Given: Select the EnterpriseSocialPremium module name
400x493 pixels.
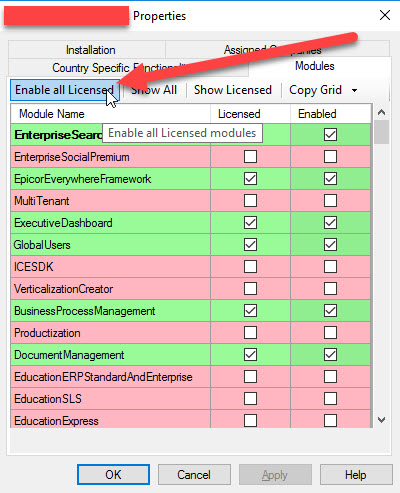Looking at the screenshot, I should [x=72, y=157].
